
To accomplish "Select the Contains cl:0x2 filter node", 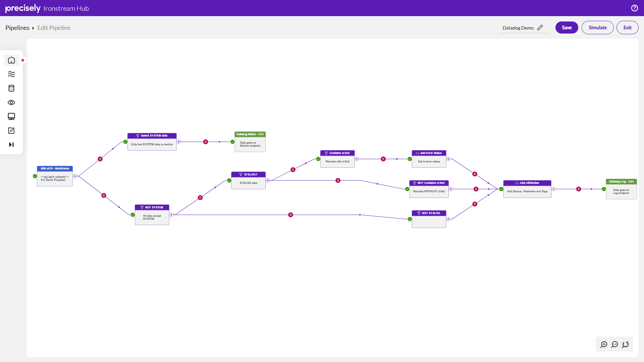I will pyautogui.click(x=337, y=159).
